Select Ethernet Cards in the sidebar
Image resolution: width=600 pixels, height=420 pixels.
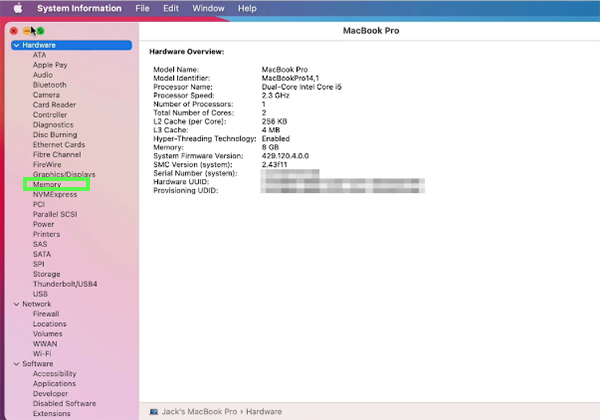(x=59, y=145)
